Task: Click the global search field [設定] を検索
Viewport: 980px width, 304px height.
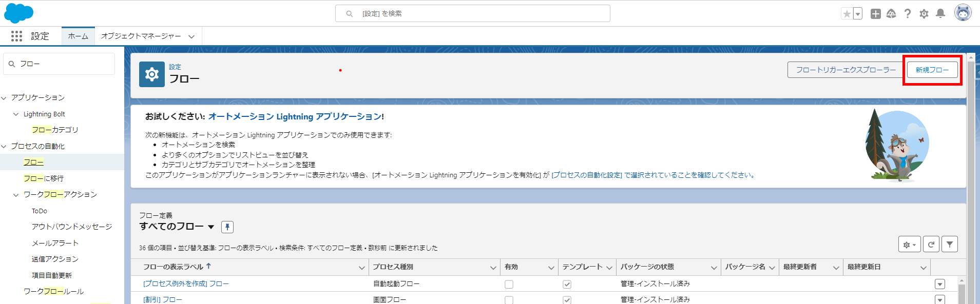Action: point(473,13)
